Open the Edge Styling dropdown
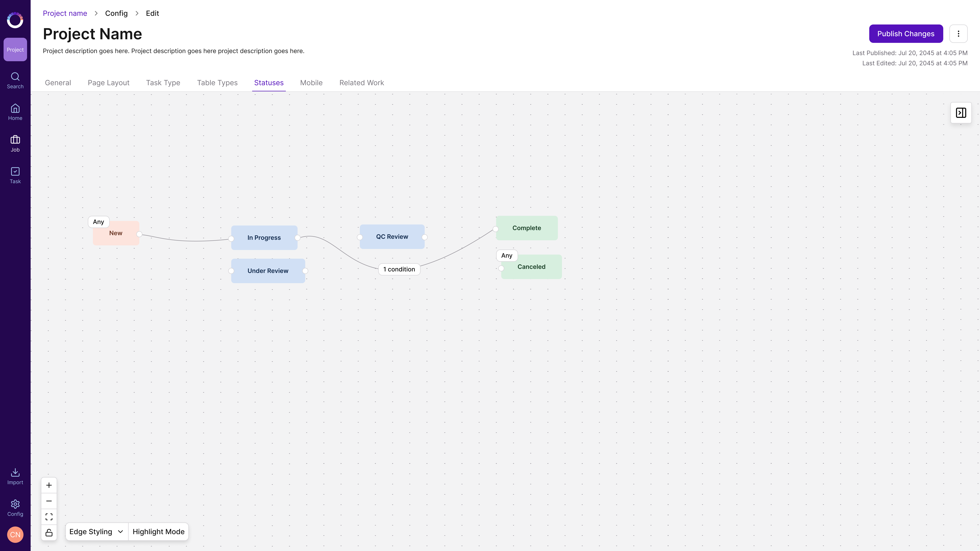The image size is (980, 551). [x=97, y=532]
